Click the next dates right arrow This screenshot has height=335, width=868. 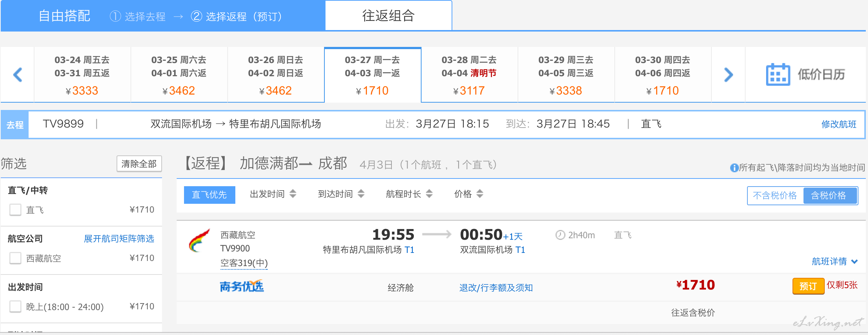tap(728, 75)
